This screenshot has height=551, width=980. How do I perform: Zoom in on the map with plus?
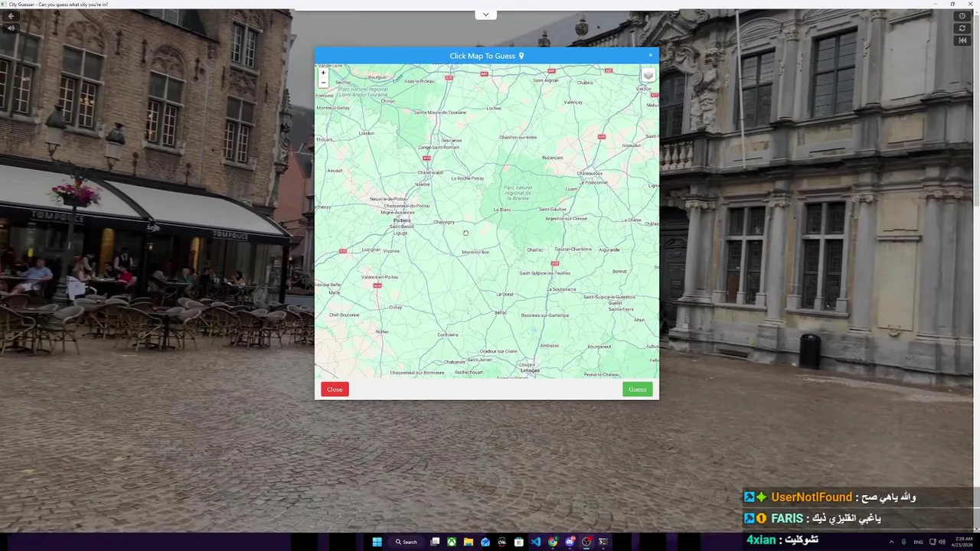[x=323, y=73]
